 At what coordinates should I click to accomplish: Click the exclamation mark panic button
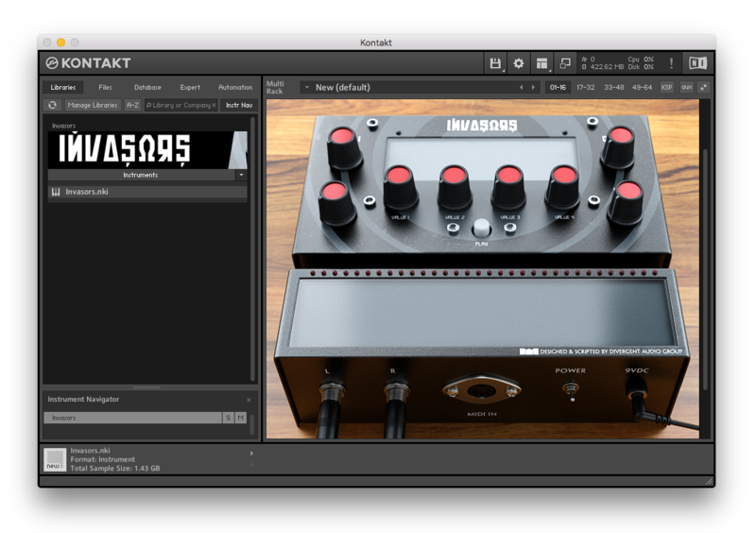pyautogui.click(x=672, y=63)
